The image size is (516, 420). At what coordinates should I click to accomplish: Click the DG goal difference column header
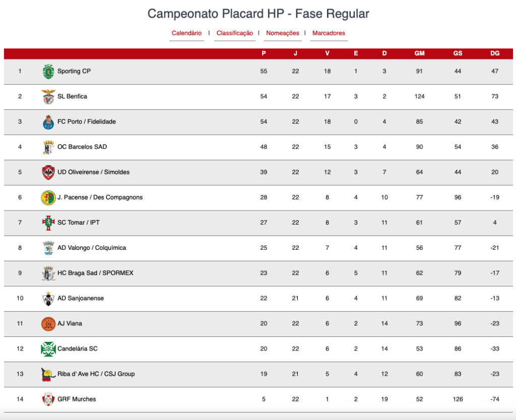click(495, 53)
